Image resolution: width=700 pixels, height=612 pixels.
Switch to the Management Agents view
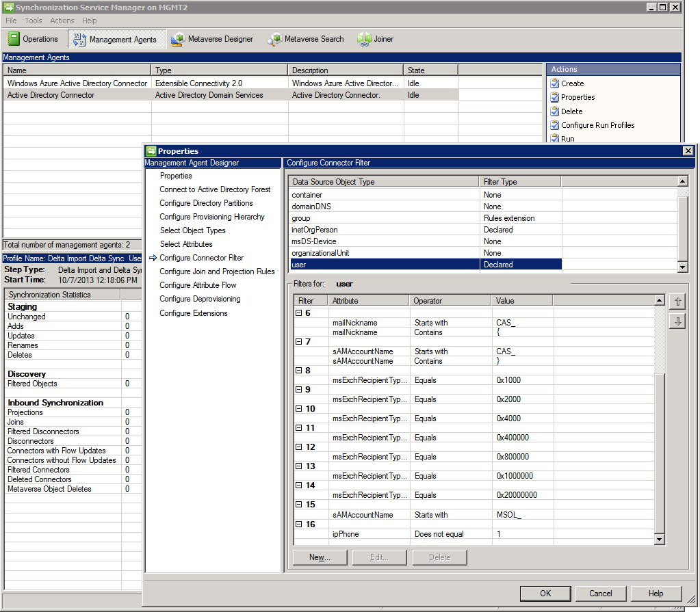tap(116, 39)
